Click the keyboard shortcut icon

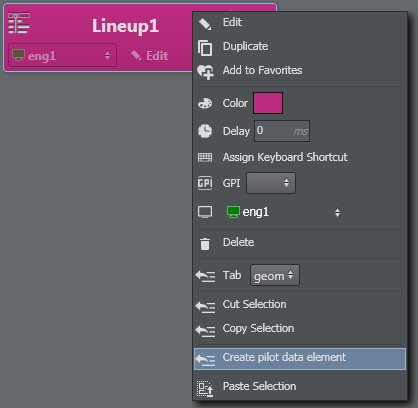click(x=205, y=157)
